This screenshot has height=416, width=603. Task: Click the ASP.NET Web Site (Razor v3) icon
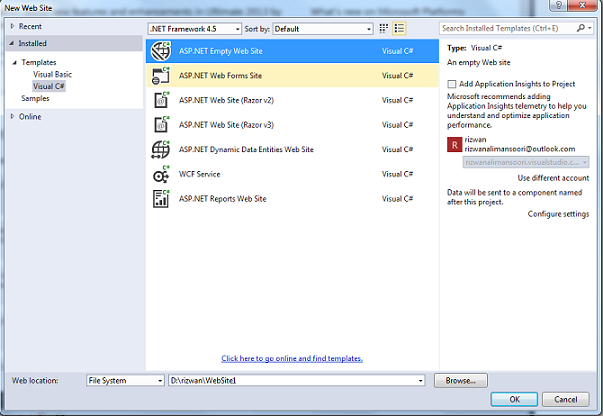pyautogui.click(x=162, y=125)
